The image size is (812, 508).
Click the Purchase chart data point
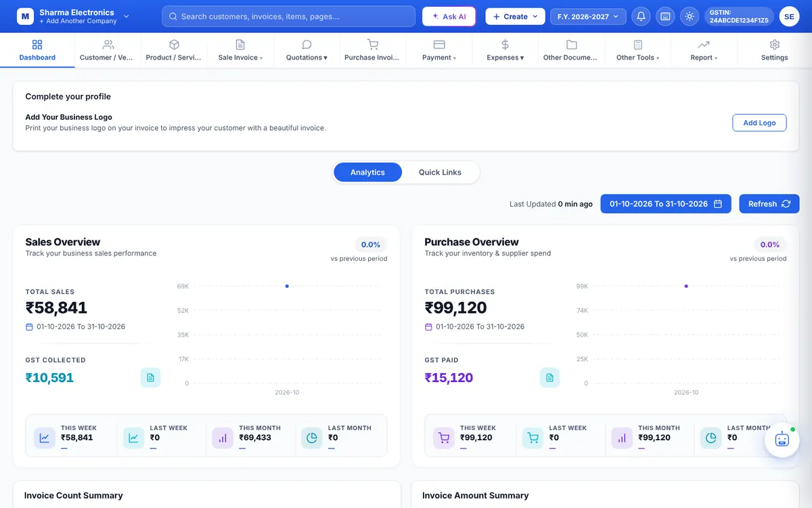pos(686,286)
